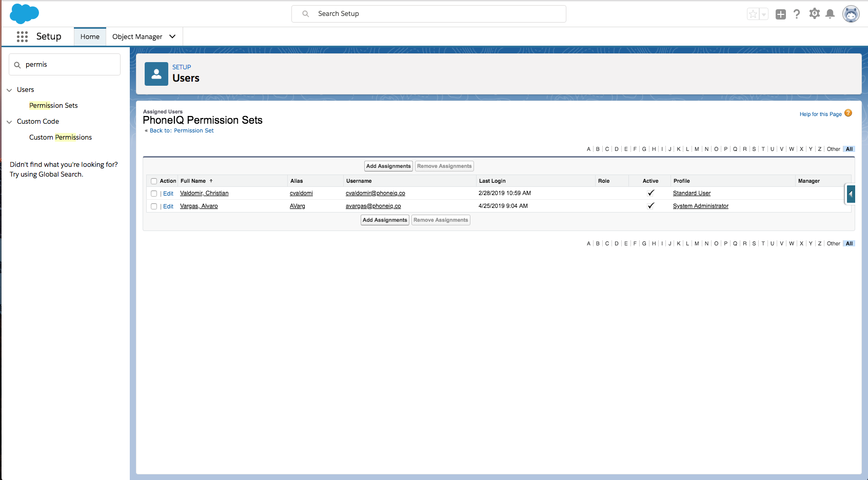
Task: Collapse the Custom Code tree section
Action: click(x=9, y=122)
